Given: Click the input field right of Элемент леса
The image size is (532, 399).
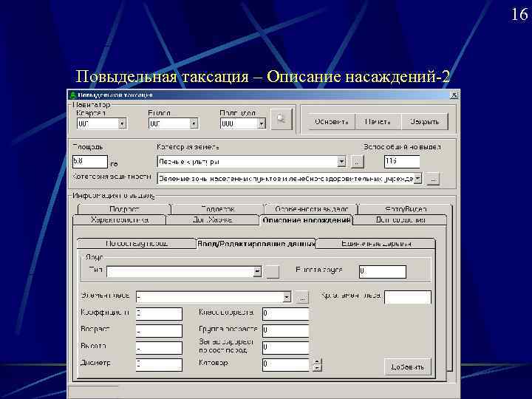Looking at the screenshot, I should pos(408,297).
